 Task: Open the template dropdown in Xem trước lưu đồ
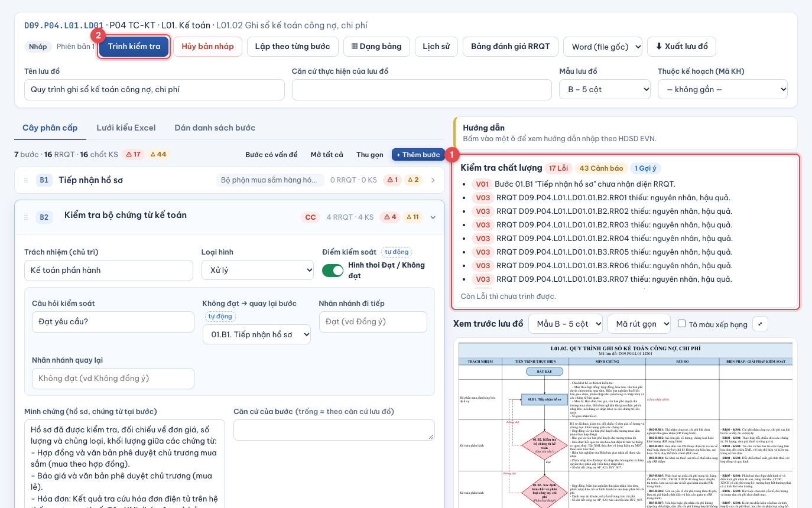[566, 324]
